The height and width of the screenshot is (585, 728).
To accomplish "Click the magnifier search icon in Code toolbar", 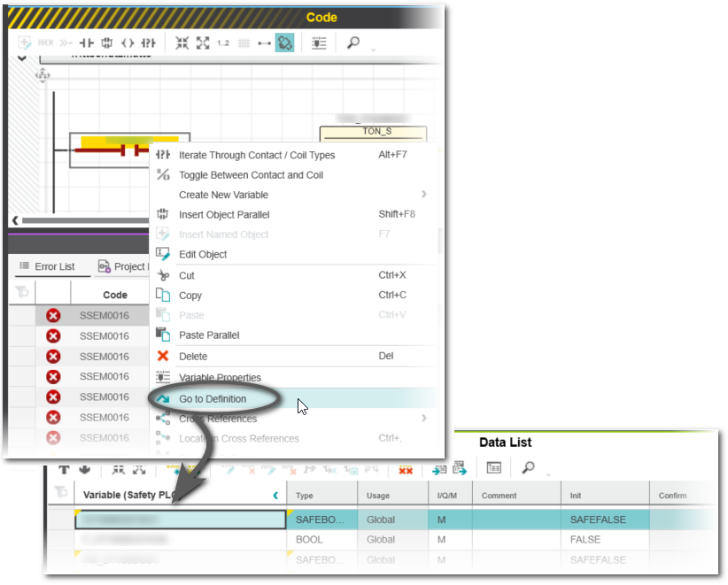I will 352,42.
